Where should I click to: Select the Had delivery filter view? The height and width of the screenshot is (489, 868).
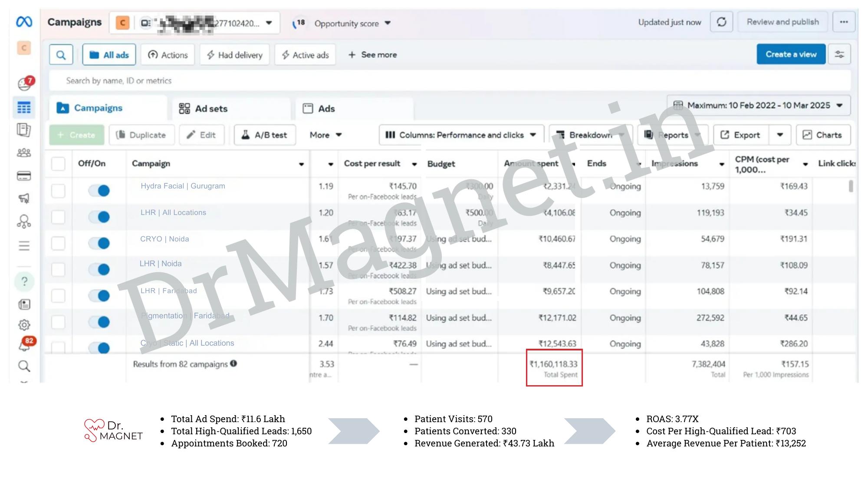coord(235,55)
